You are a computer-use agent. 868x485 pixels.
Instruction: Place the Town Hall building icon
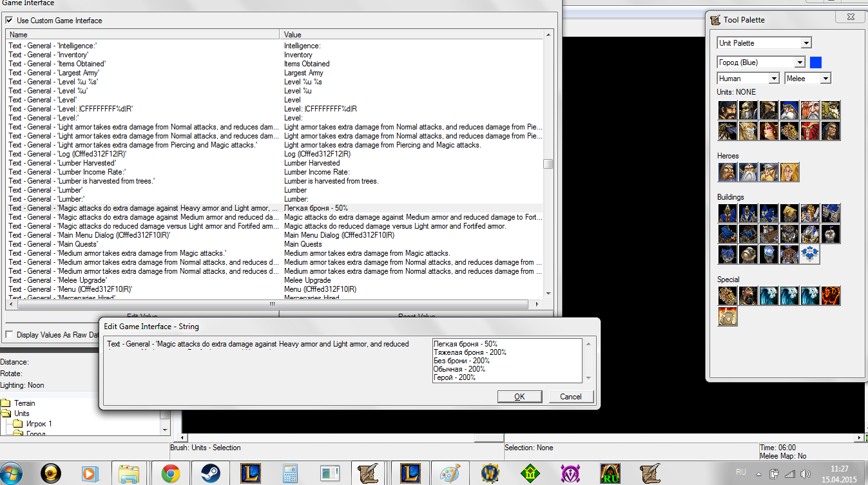click(x=728, y=213)
